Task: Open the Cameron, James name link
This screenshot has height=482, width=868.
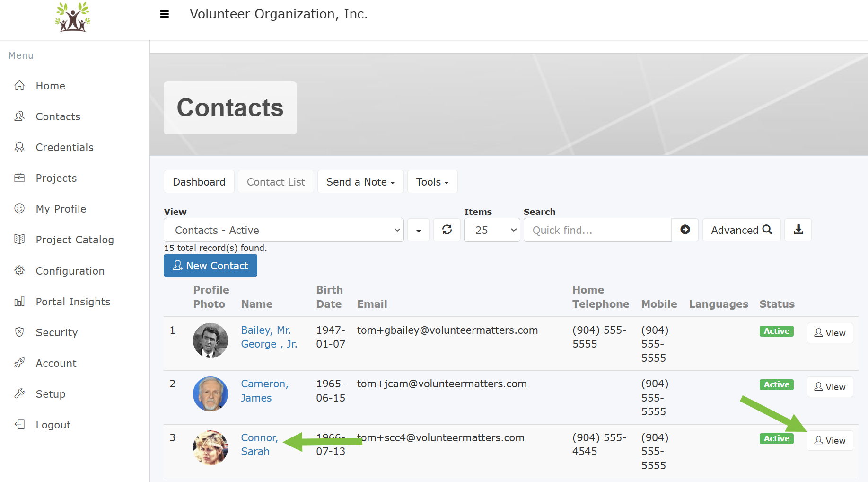Action: pos(265,391)
